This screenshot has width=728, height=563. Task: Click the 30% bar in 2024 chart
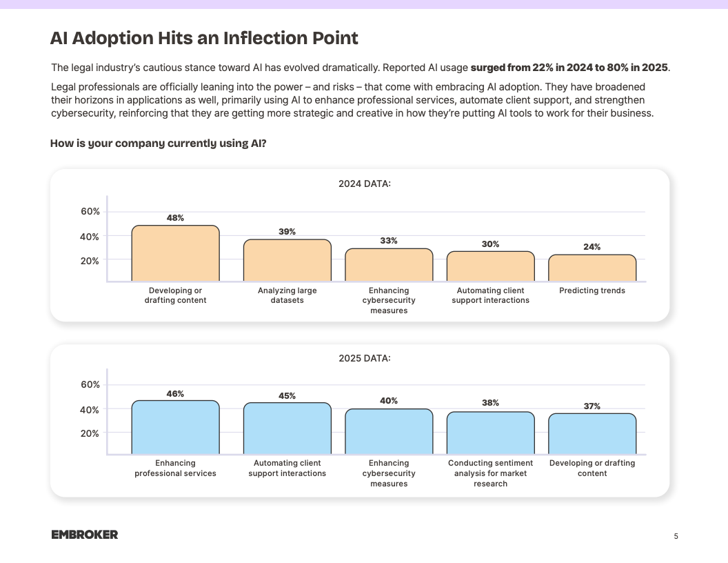click(x=490, y=266)
